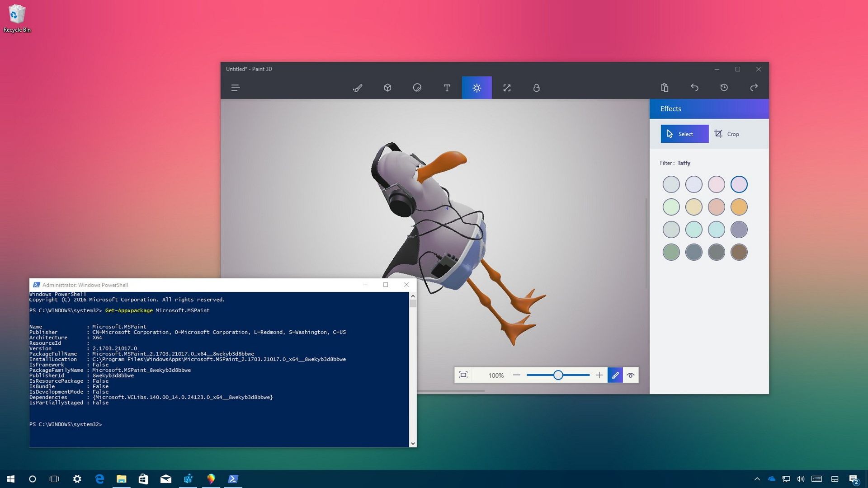868x488 pixels.
Task: Open the Stickers panel
Action: (x=417, y=88)
